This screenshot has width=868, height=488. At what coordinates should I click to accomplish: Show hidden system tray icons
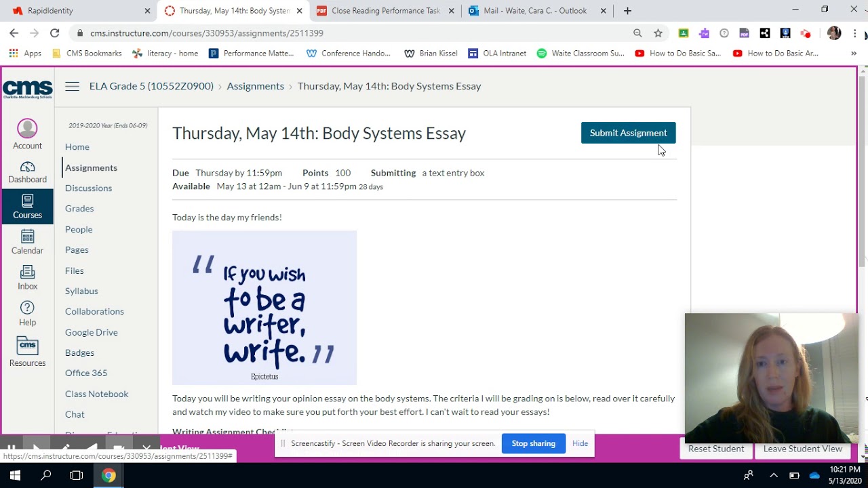(774, 475)
